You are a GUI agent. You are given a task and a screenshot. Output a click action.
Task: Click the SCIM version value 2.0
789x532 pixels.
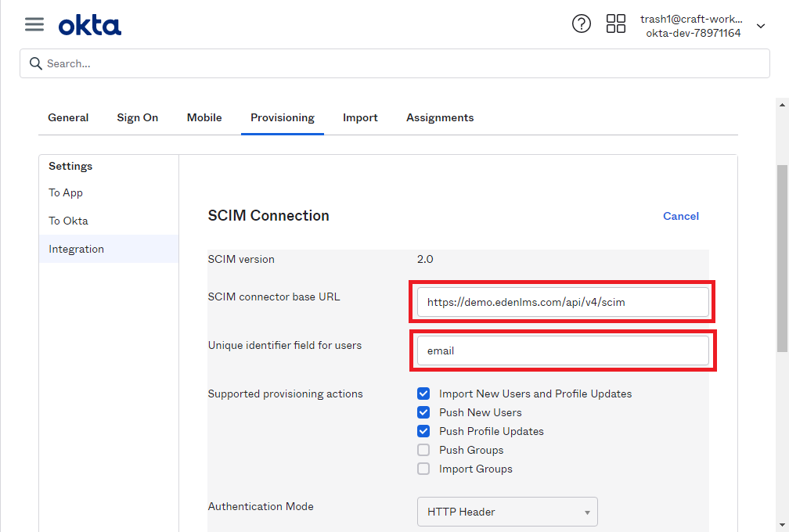[425, 260]
